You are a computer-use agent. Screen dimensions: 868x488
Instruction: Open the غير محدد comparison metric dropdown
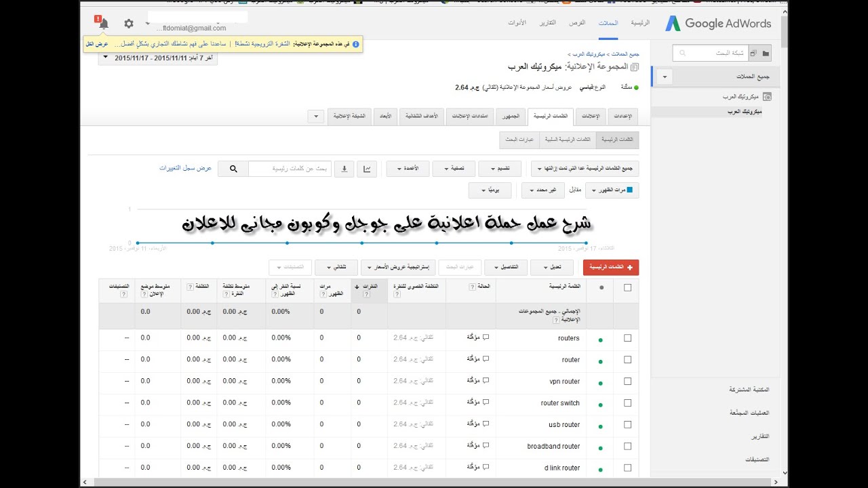click(x=543, y=190)
